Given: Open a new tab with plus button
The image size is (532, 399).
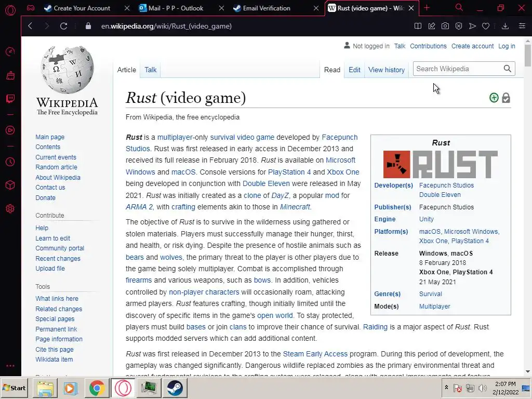Looking at the screenshot, I should pyautogui.click(x=427, y=8).
